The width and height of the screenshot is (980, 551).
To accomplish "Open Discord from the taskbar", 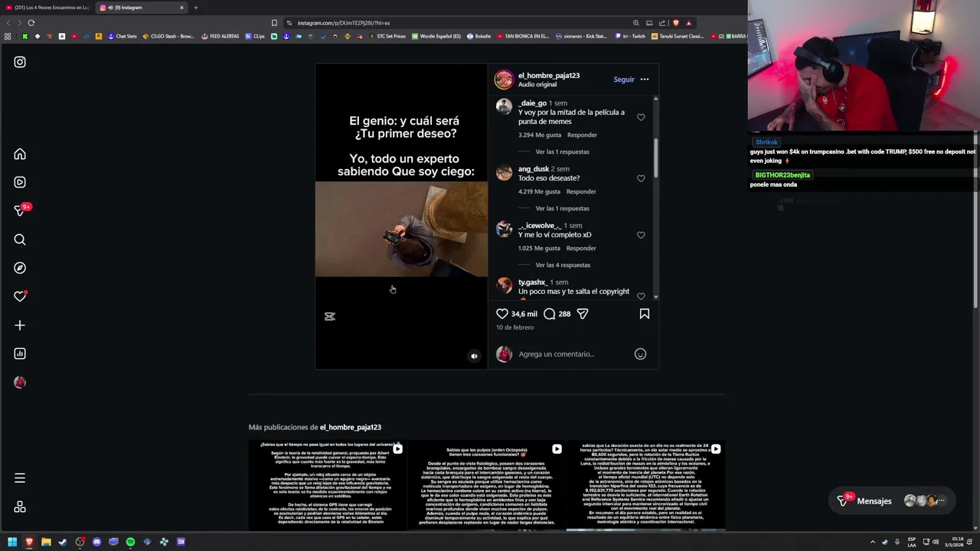I will (96, 542).
